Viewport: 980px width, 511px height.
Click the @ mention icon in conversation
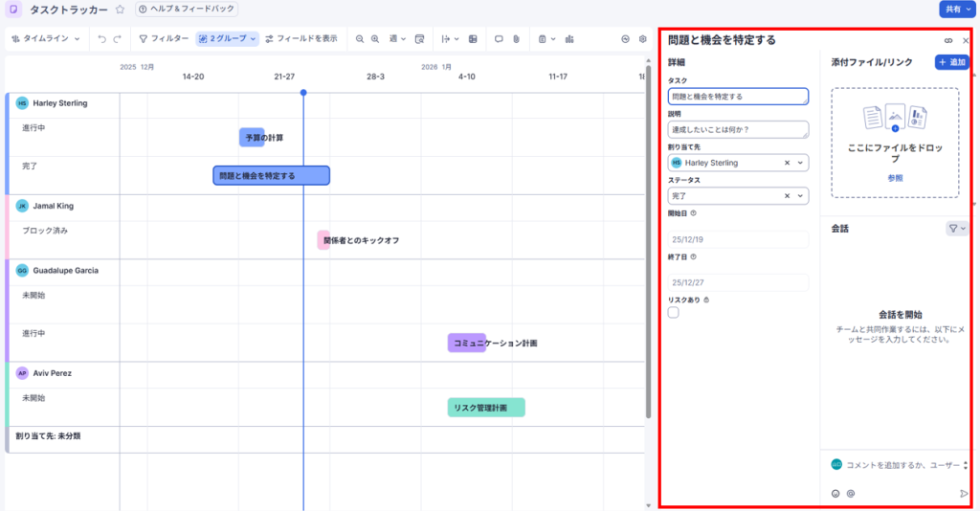851,494
